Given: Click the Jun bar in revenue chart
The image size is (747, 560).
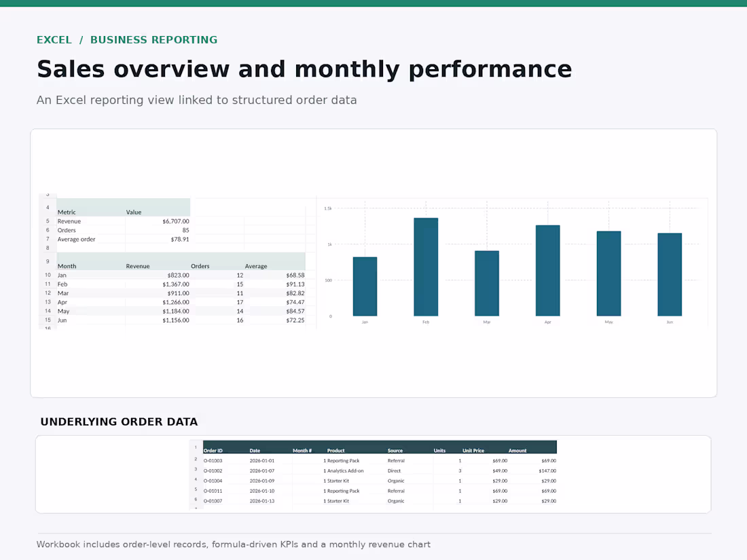Looking at the screenshot, I should tap(670, 275).
